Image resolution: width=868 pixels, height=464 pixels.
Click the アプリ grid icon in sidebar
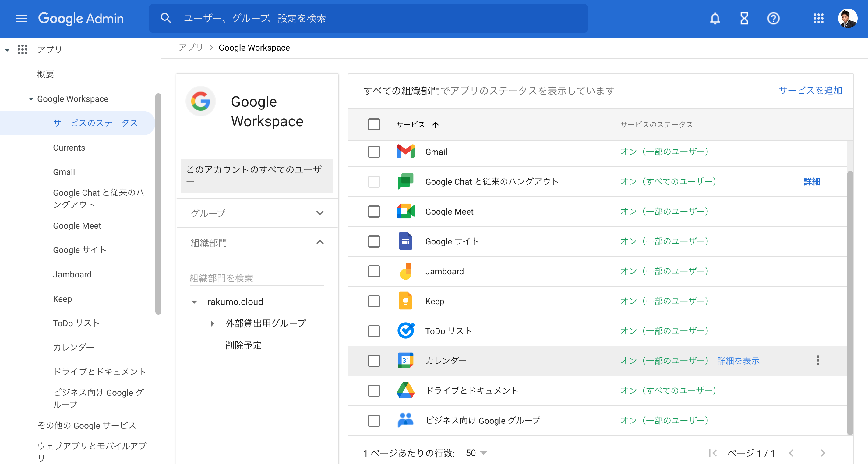click(22, 49)
